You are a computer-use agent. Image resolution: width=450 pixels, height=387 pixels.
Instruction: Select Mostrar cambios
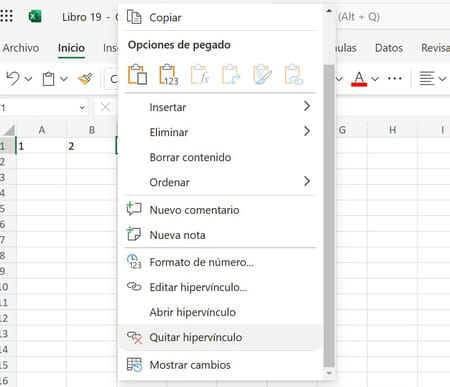pyautogui.click(x=220, y=365)
